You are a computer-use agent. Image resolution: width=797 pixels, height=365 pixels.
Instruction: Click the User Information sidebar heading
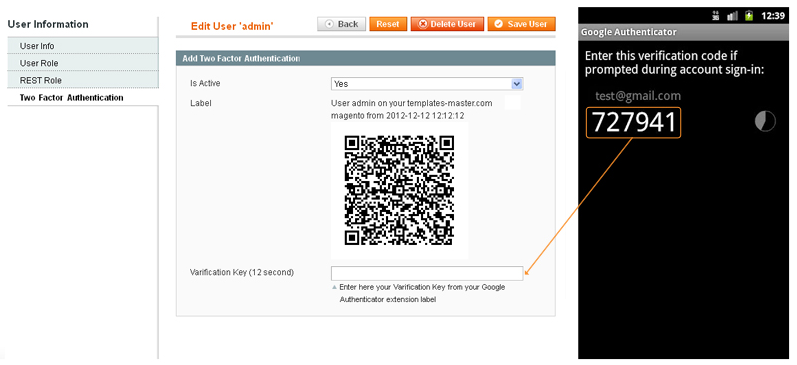pyautogui.click(x=48, y=24)
